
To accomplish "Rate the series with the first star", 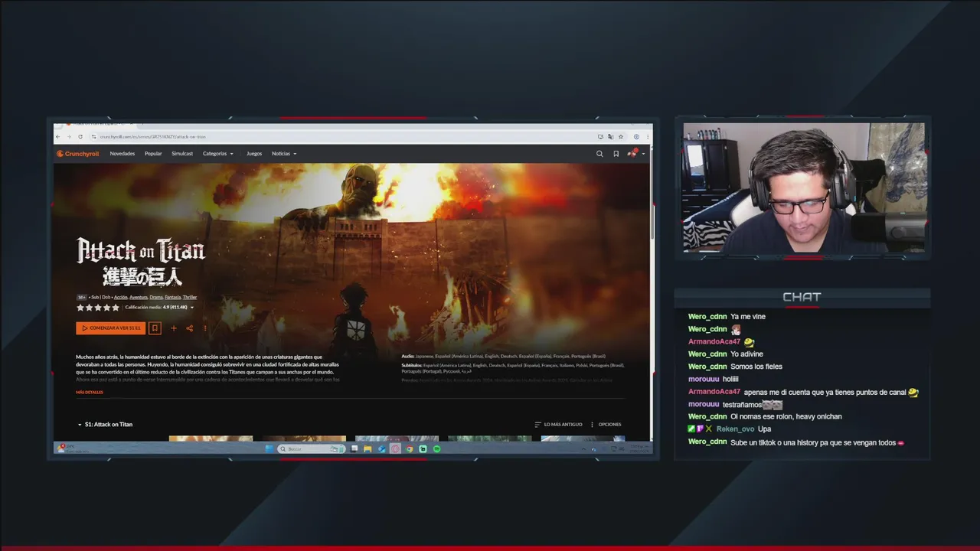I will pyautogui.click(x=80, y=308).
